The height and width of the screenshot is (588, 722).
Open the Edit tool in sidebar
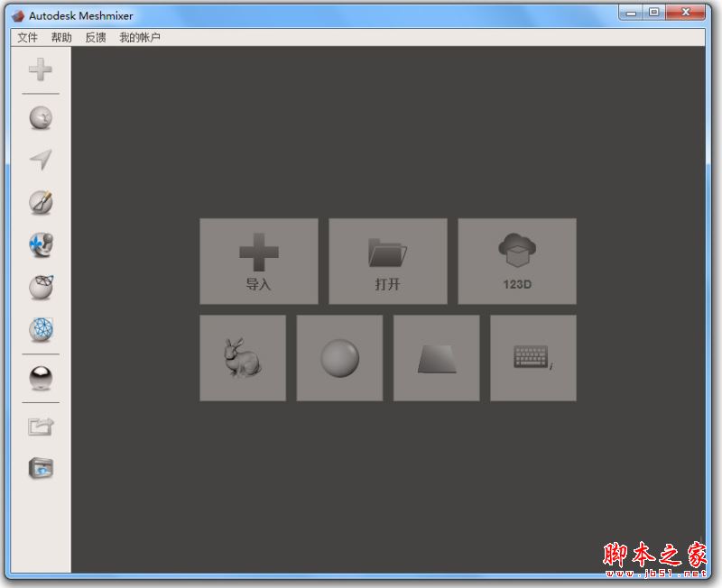point(41,287)
